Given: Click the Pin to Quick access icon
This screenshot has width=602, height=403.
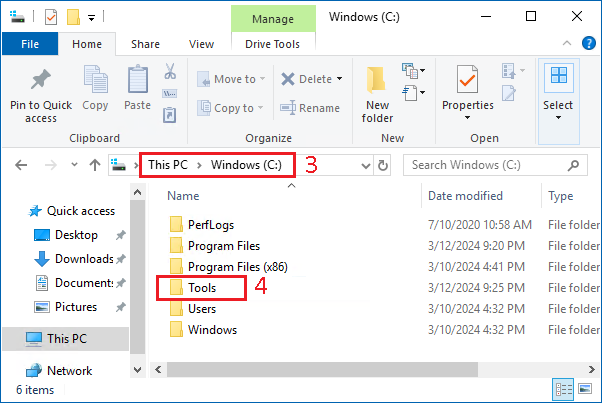Looking at the screenshot, I should [41, 79].
